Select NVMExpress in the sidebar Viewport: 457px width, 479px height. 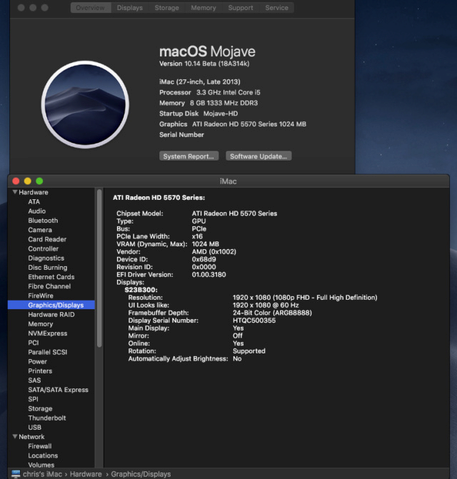pyautogui.click(x=48, y=333)
